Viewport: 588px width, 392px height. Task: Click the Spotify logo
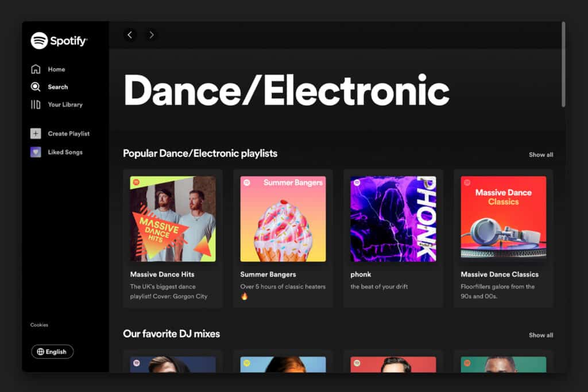(x=59, y=41)
